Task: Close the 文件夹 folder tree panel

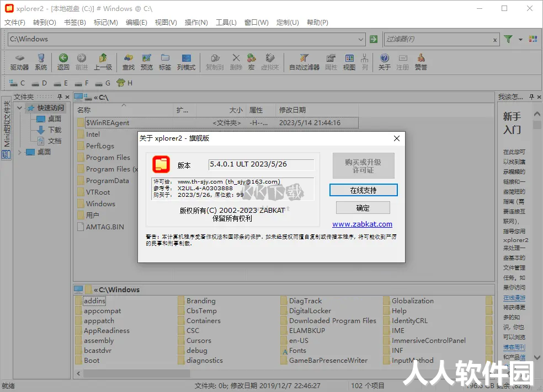Action: click(x=67, y=97)
